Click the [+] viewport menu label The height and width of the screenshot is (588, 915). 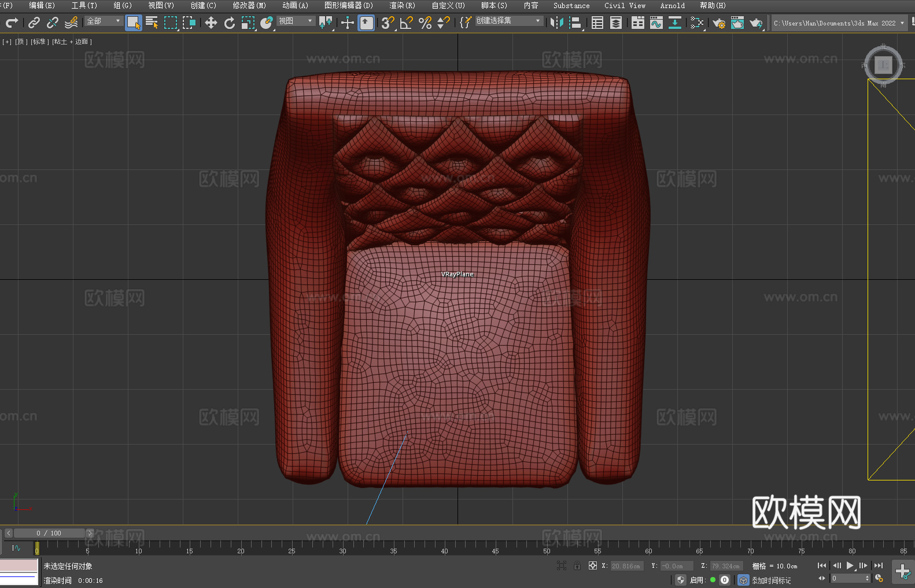[x=7, y=42]
